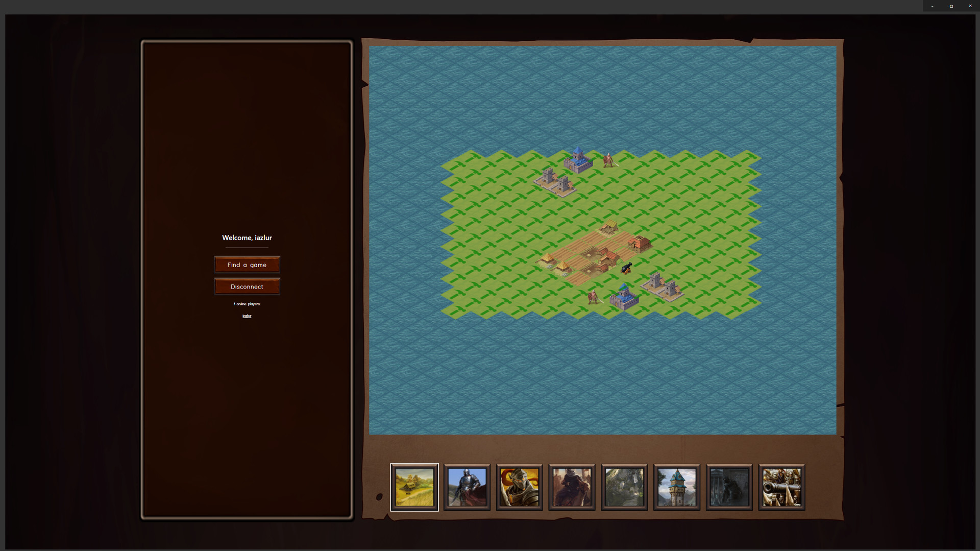Open the dragon-helmed warrior artwork thumbnail
Viewport: 980px width, 551px height.
point(520,487)
